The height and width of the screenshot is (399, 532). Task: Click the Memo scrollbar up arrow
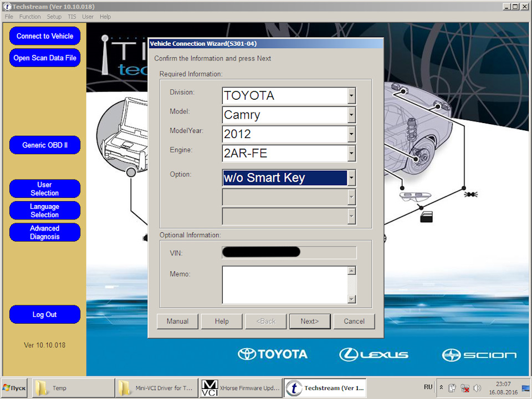coord(352,270)
